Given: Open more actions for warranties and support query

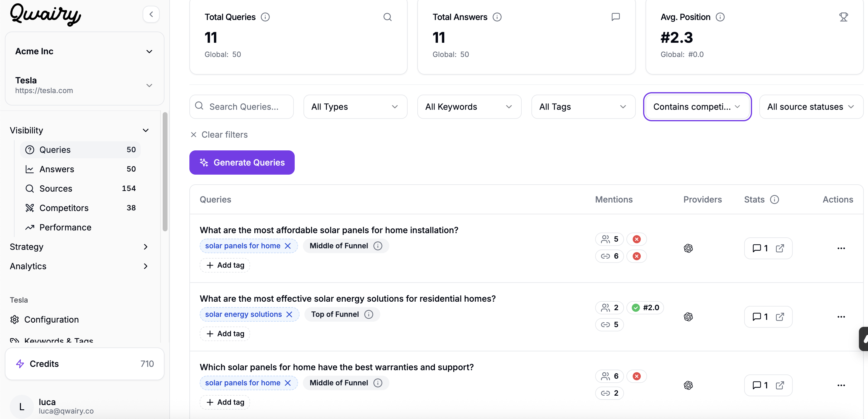Looking at the screenshot, I should [x=841, y=385].
